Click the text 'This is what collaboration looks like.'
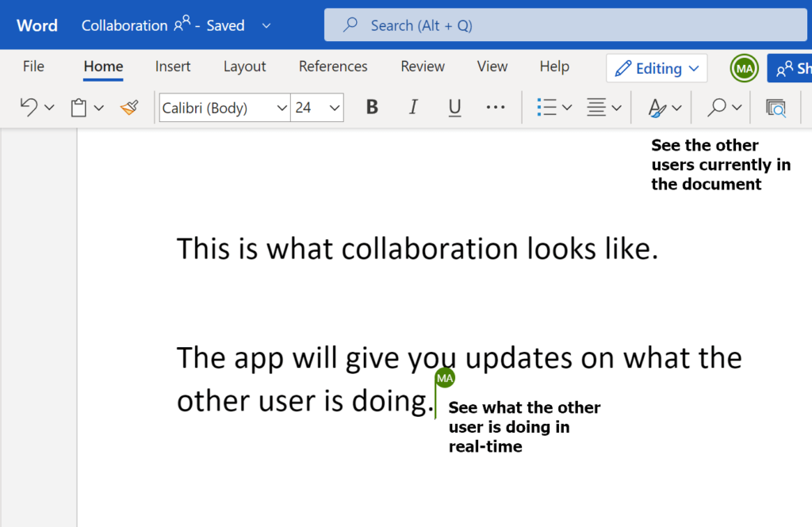This screenshot has height=527, width=812. [x=417, y=248]
